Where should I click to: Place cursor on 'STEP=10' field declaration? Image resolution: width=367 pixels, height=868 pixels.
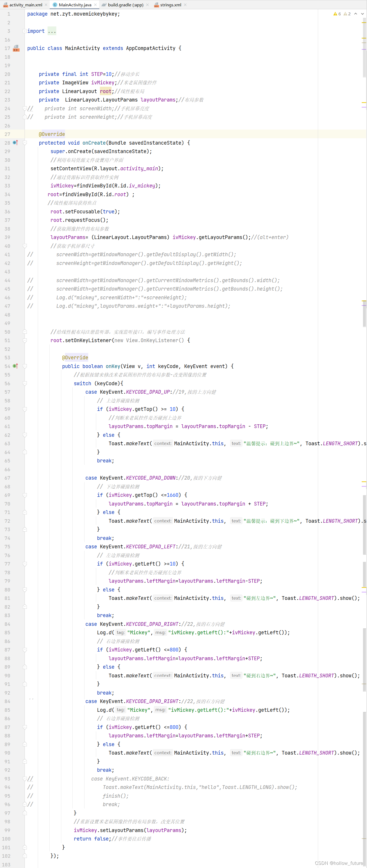(101, 74)
